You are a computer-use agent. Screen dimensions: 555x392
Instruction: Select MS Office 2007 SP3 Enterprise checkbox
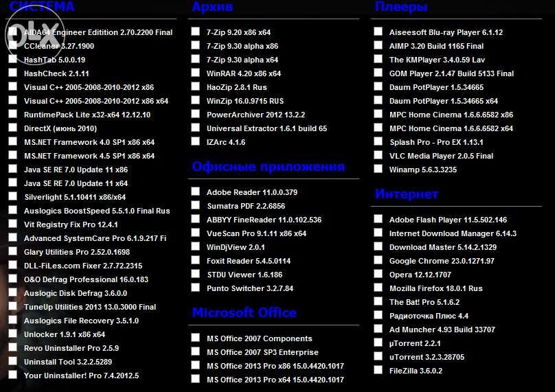[x=195, y=351]
